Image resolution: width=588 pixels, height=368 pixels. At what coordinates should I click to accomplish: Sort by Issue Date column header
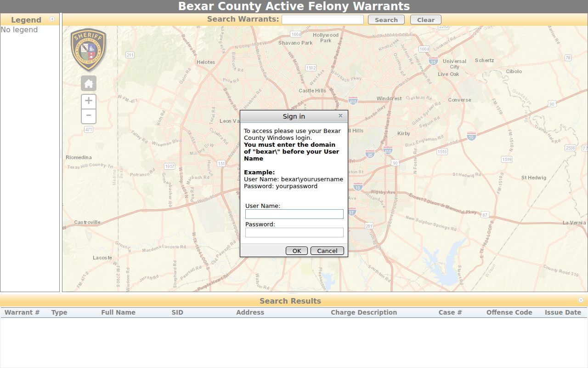tap(563, 312)
